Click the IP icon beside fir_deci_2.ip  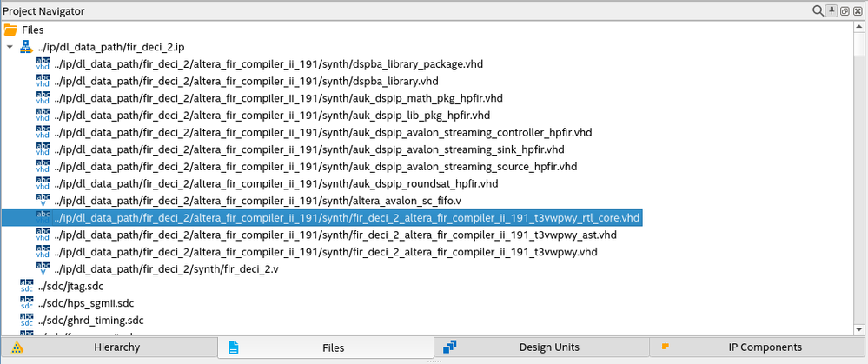tap(26, 47)
